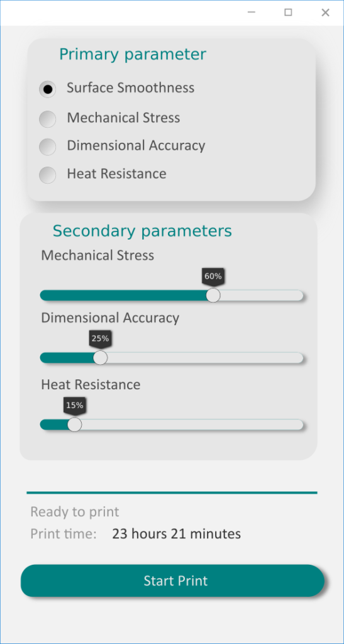This screenshot has width=344, height=644.
Task: Click the print time value text
Action: (177, 534)
